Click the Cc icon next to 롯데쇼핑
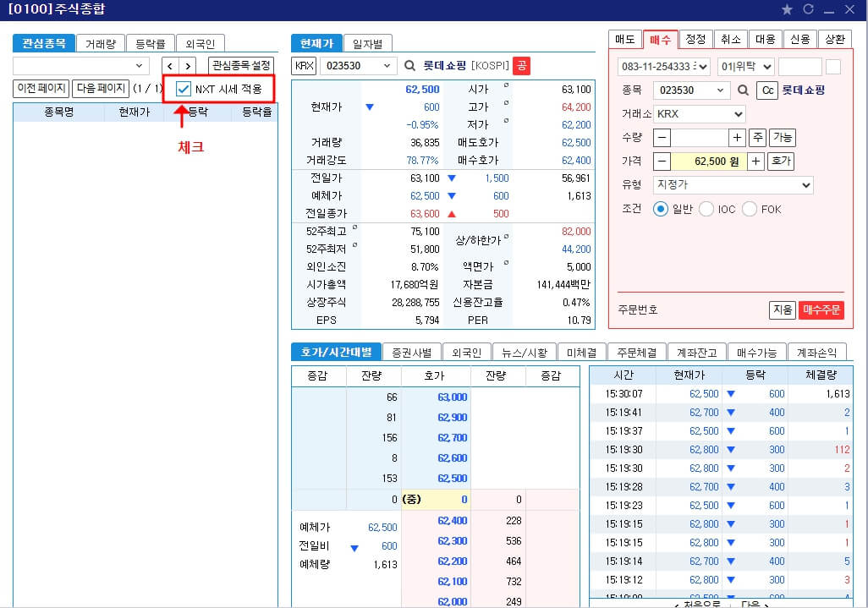The height and width of the screenshot is (608, 868). (x=767, y=90)
